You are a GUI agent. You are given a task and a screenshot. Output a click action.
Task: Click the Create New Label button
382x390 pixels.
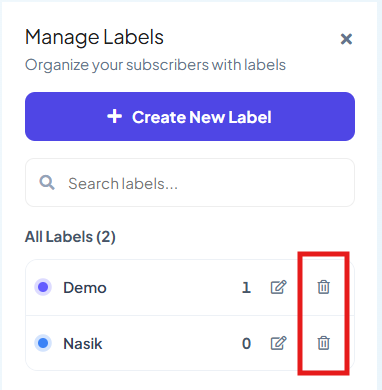pyautogui.click(x=190, y=117)
